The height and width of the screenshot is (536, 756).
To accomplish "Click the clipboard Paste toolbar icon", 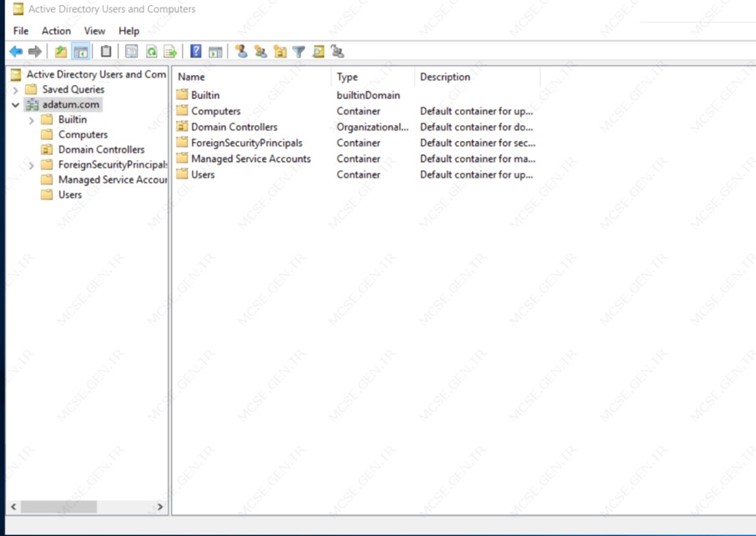I will click(106, 51).
